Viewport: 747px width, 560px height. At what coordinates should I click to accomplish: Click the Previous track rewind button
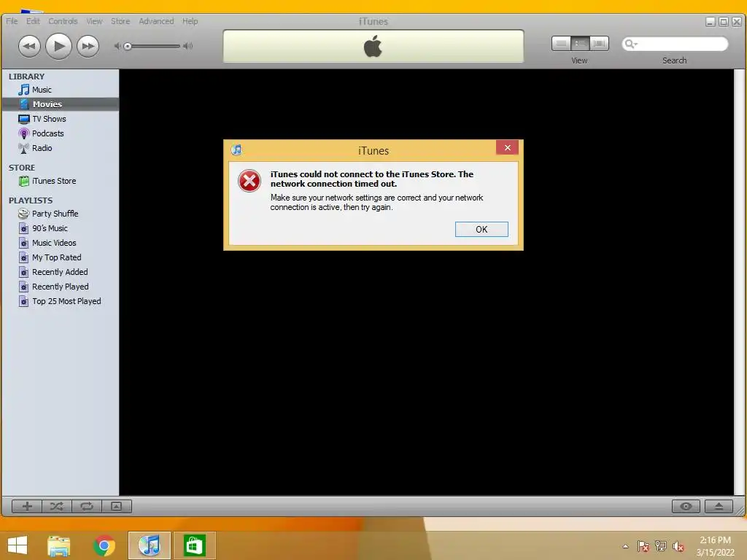coord(29,46)
